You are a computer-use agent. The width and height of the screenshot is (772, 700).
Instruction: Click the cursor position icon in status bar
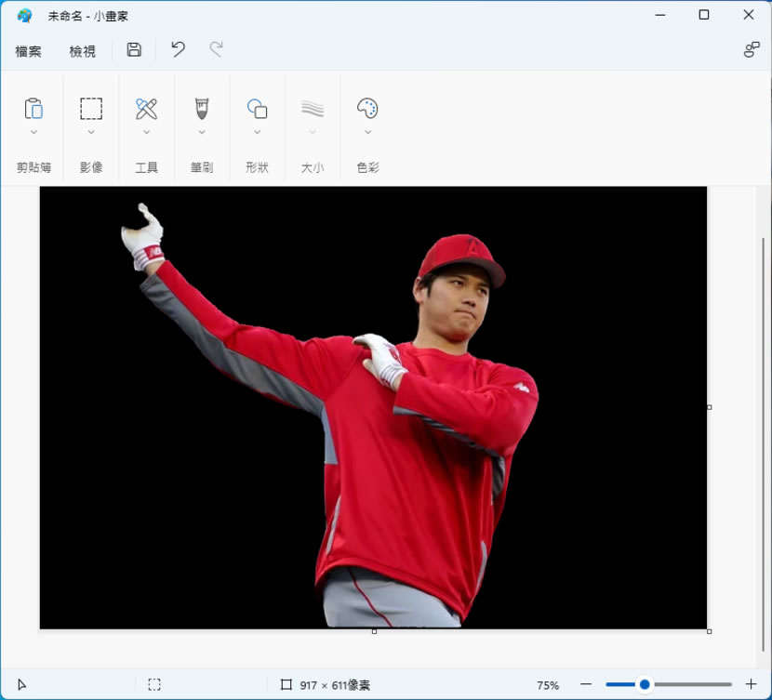click(21, 684)
